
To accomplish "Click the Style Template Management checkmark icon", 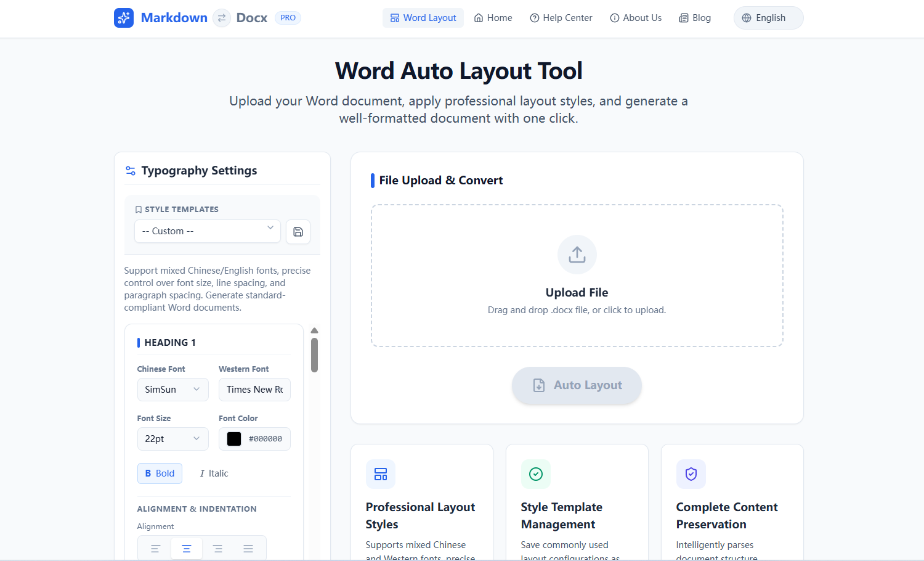I will (x=536, y=474).
